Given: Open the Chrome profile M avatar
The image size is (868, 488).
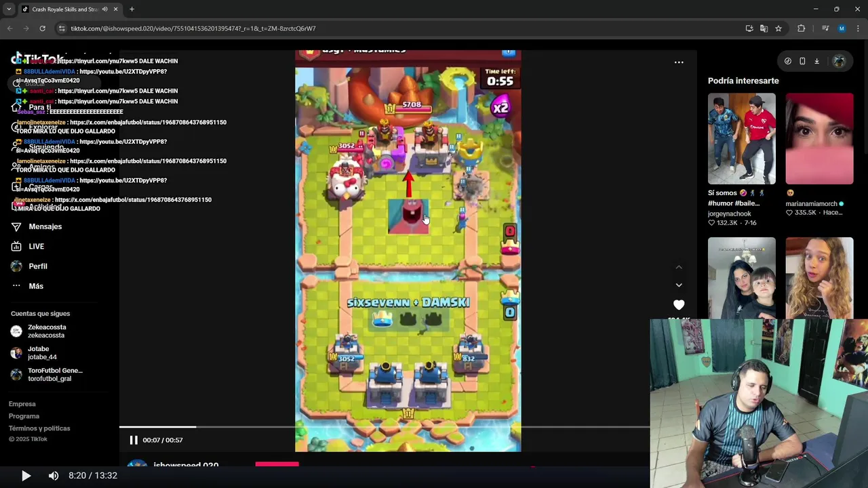Looking at the screenshot, I should pos(842,28).
